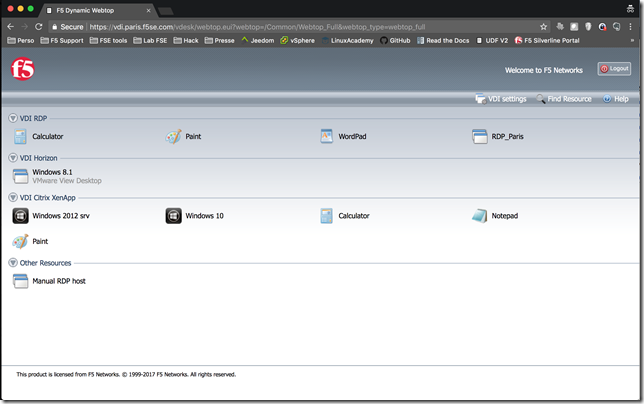Open Chrome's three-dot menu
Image resolution: width=644 pixels, height=404 pixels.
click(630, 27)
